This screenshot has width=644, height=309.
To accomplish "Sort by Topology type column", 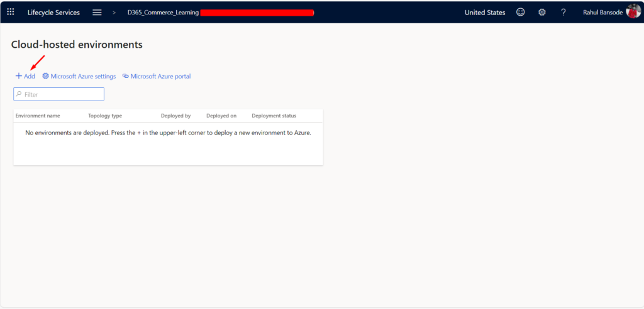I will (105, 116).
